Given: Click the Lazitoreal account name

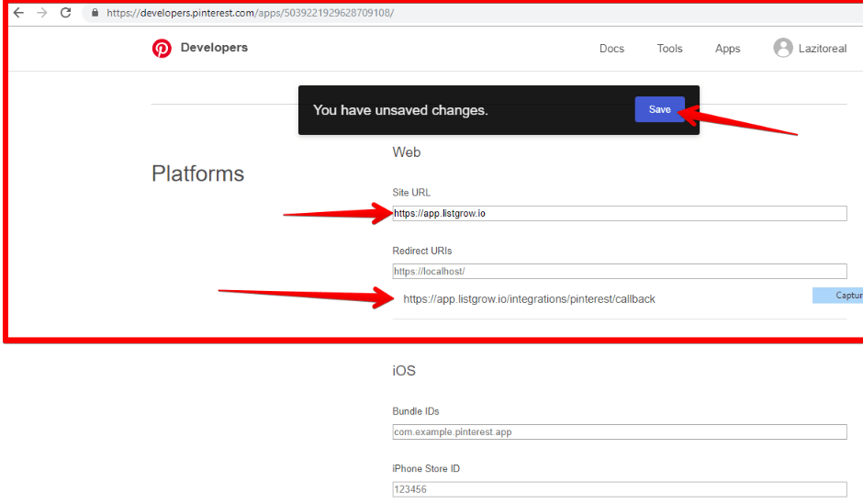Looking at the screenshot, I should click(823, 49).
